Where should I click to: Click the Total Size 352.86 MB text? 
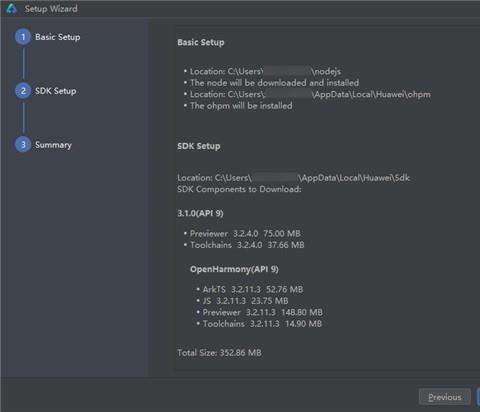point(219,353)
